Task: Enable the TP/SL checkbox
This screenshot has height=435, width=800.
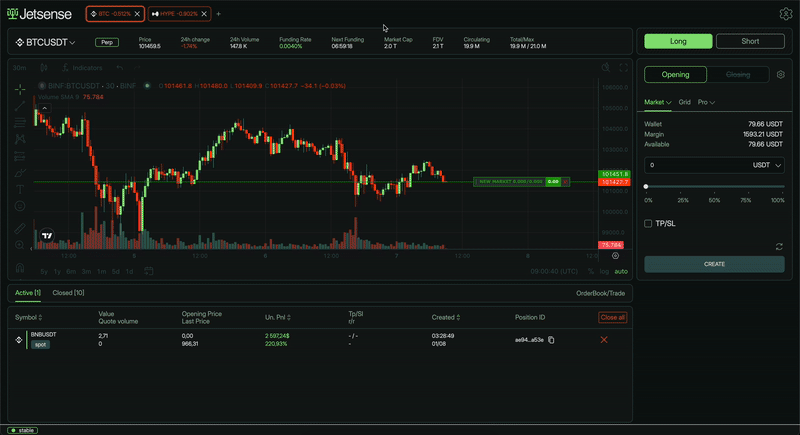Action: point(649,224)
